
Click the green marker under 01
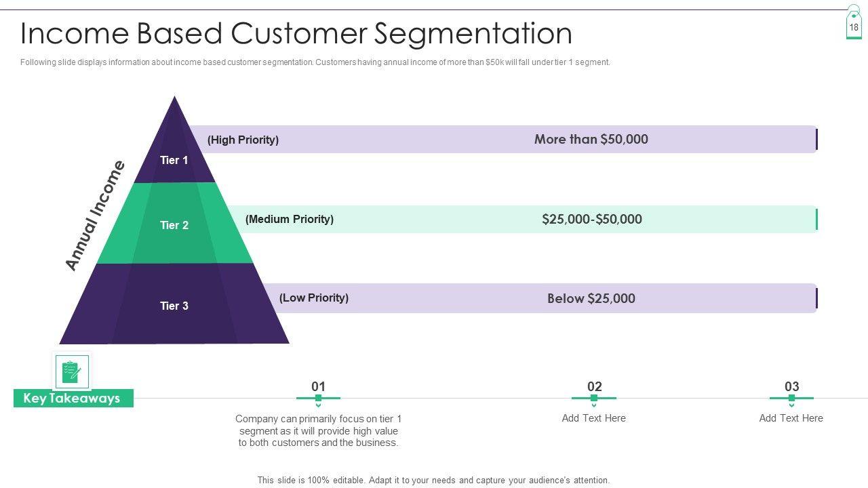[x=318, y=399]
